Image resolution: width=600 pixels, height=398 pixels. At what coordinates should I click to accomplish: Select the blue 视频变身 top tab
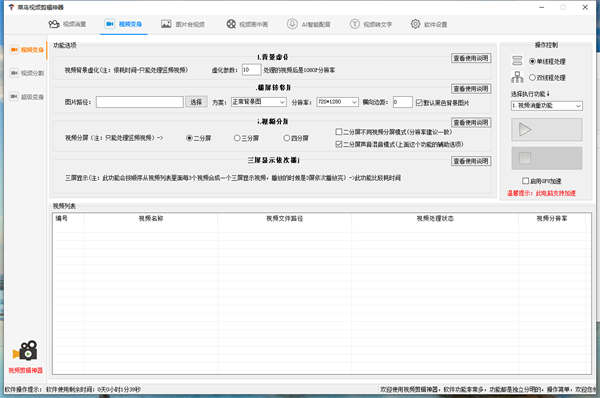tap(123, 24)
